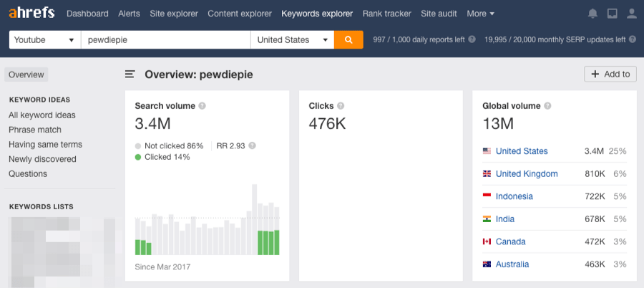This screenshot has width=644, height=288.
Task: Click the 472K Canada volume
Action: pos(595,241)
